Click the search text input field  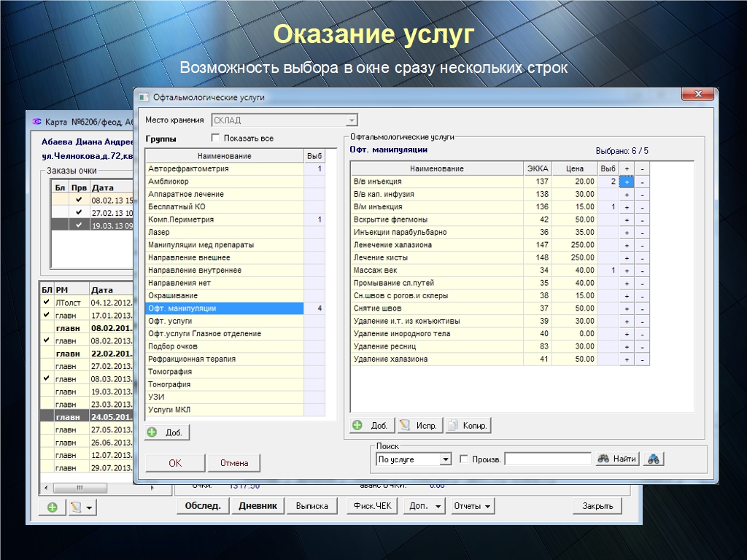pyautogui.click(x=548, y=459)
